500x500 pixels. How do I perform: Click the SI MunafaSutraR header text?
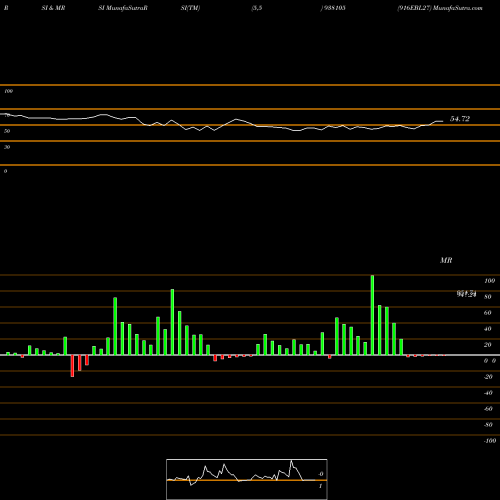pos(123,8)
